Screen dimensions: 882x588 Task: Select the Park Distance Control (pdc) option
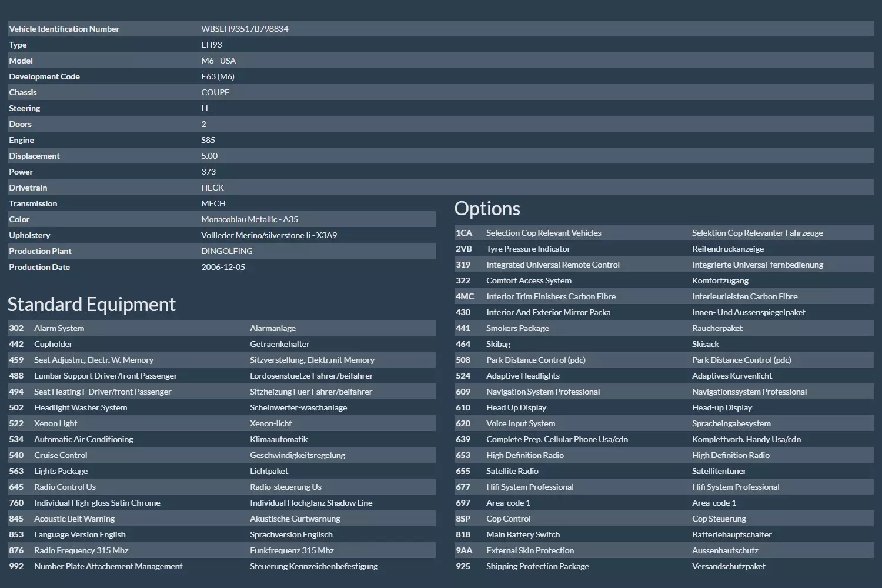(535, 360)
